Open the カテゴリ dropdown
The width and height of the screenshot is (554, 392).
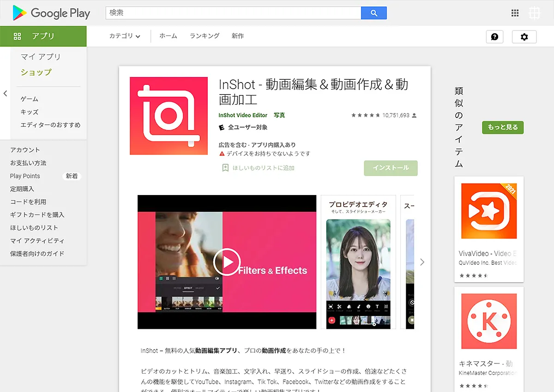click(123, 36)
